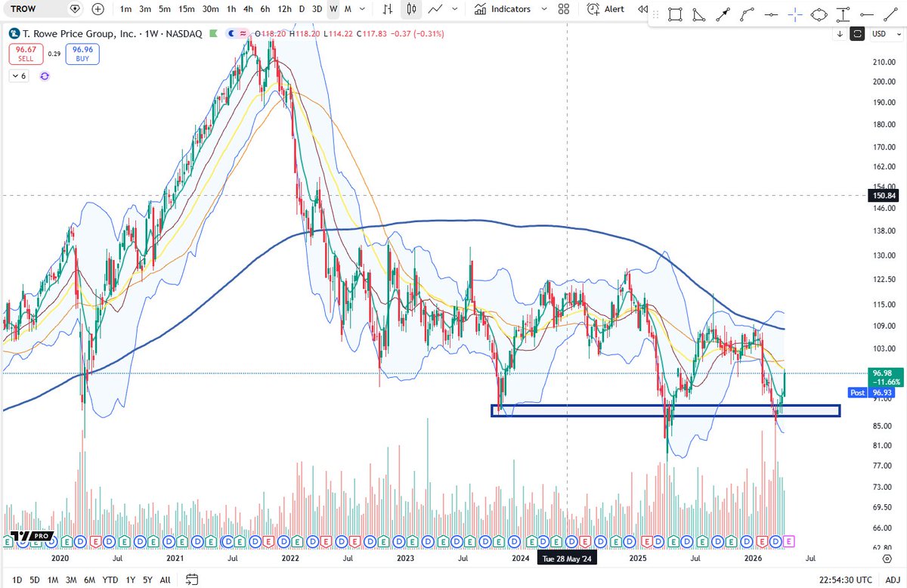The image size is (907, 588).
Task: Collapse the indicators legend showing 6
Action: click(x=18, y=76)
